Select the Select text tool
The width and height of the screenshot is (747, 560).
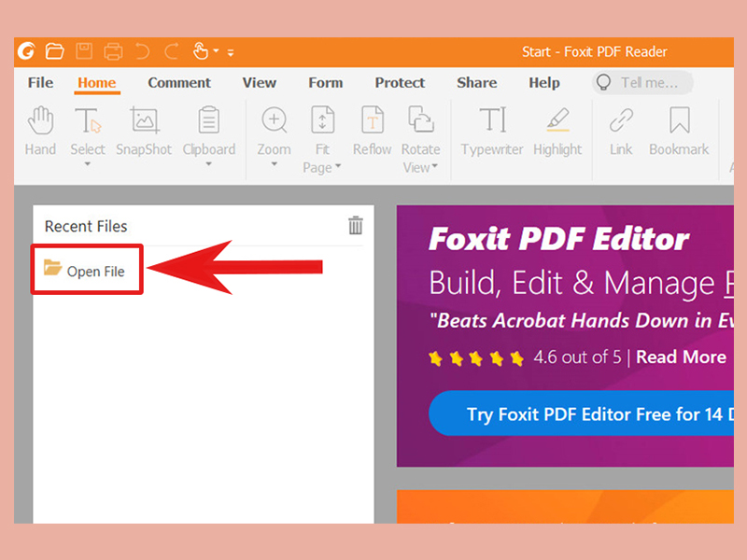88,131
